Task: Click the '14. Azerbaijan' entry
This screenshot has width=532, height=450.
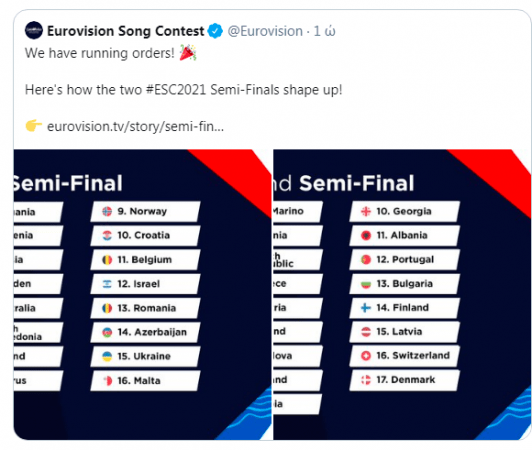Action: [146, 332]
